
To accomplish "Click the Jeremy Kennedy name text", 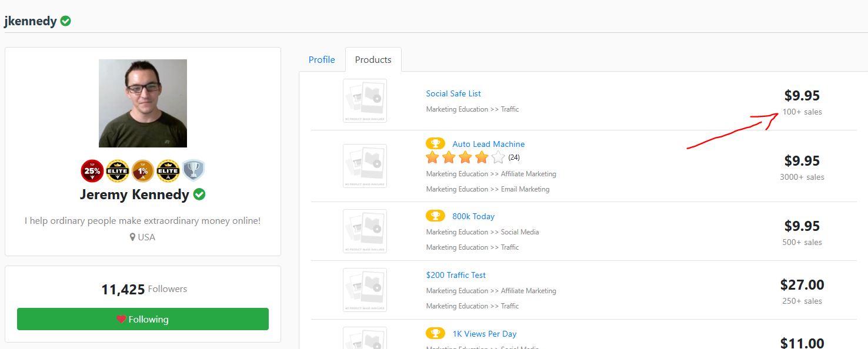I will click(x=135, y=194).
